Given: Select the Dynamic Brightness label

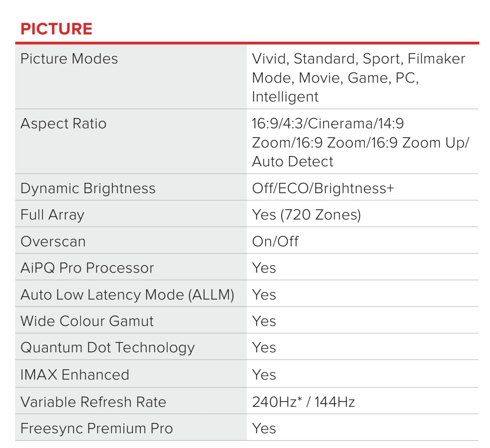Looking at the screenshot, I should [88, 188].
